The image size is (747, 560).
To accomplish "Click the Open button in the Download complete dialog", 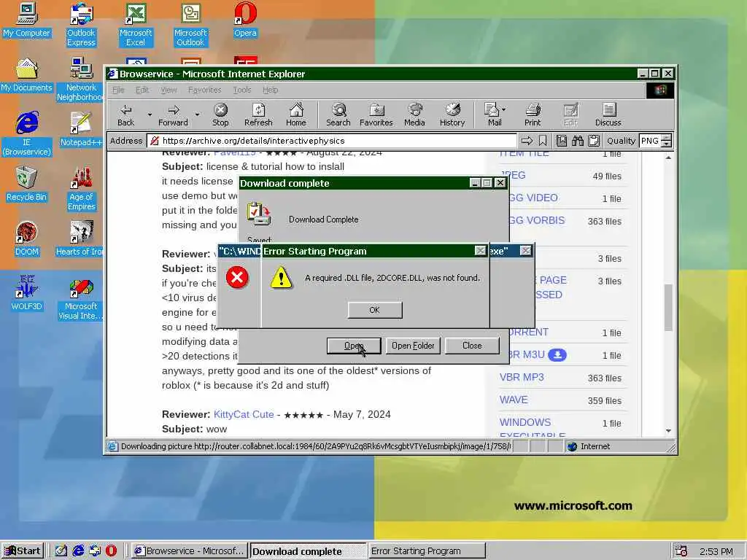I will [x=354, y=346].
